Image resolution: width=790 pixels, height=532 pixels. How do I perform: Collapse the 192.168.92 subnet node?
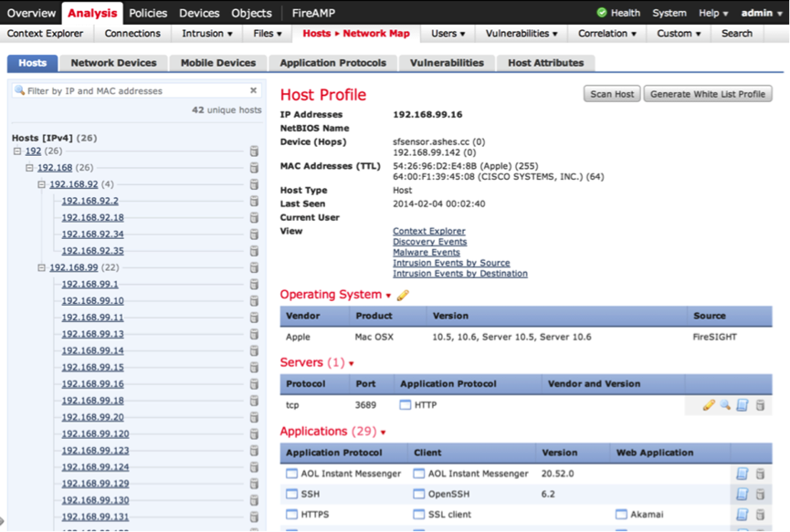tap(42, 184)
